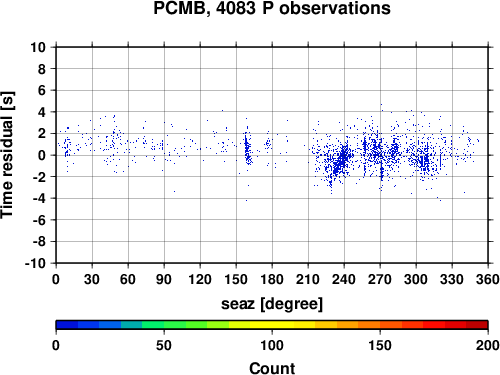Click the vertical point cluster near seaz 160
Image resolution: width=500 pixels, height=375 pixels.
[247, 147]
